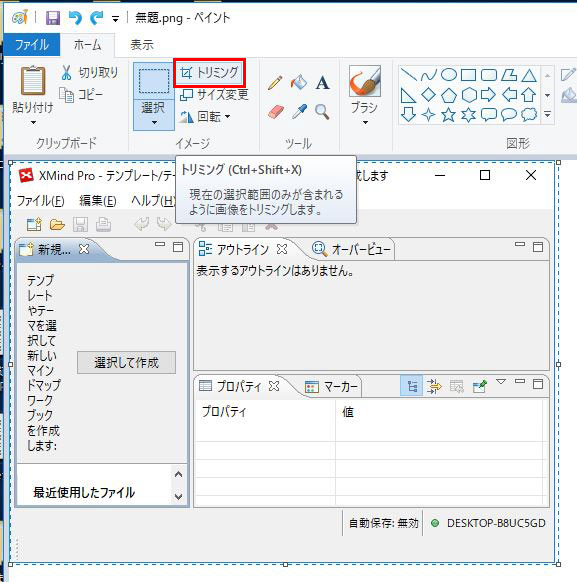Select the straight line shape
This screenshot has width=577, height=582.
(x=409, y=75)
